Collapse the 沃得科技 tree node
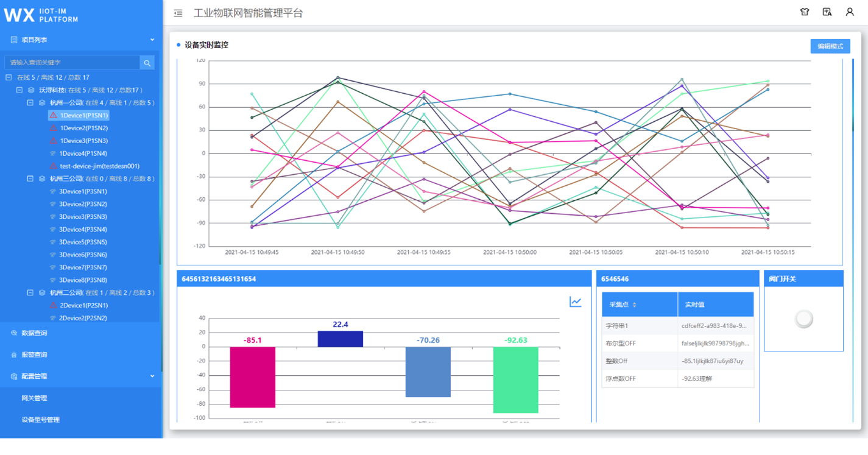 [19, 90]
